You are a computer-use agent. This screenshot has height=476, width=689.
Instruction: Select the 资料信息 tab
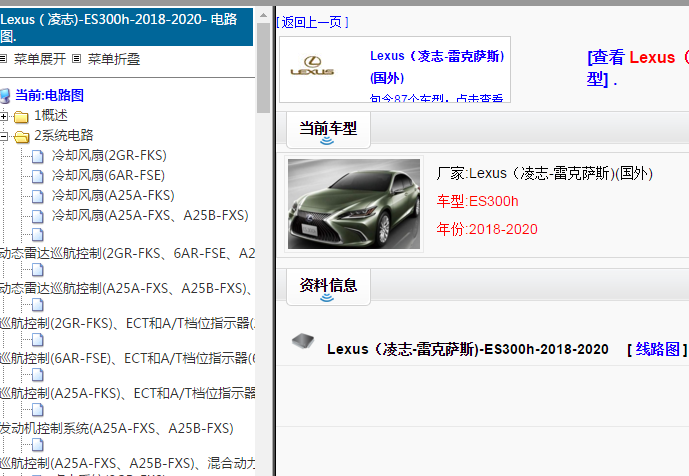pos(328,286)
